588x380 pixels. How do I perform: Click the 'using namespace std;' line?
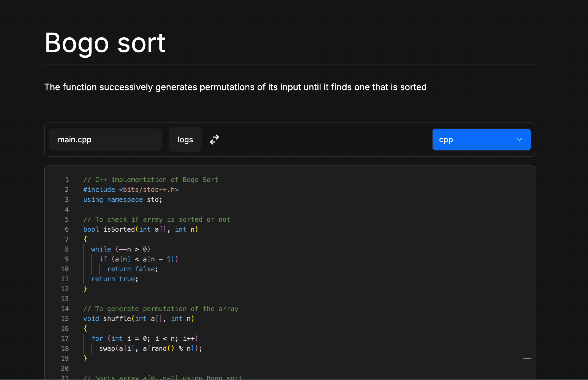[x=123, y=200]
